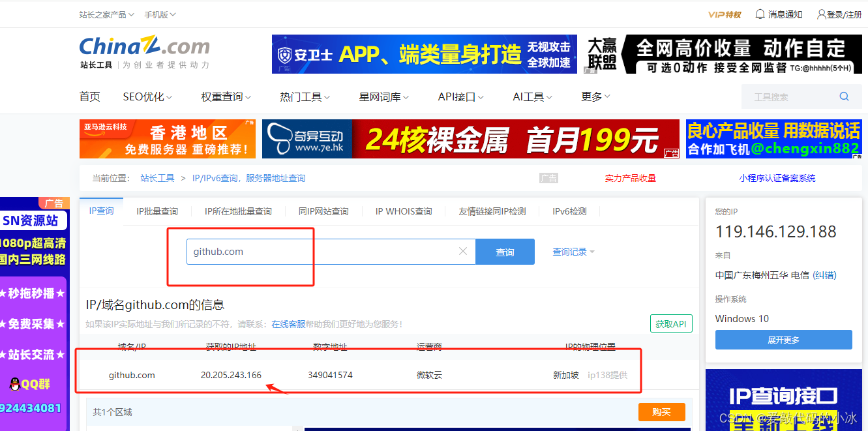Open the 安卫士 APP banner ad

pos(425,54)
